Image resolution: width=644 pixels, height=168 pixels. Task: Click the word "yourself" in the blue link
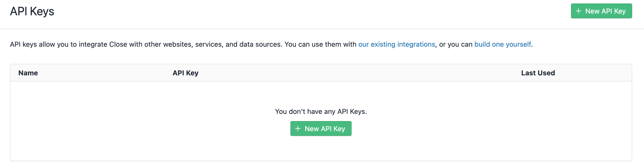[518, 44]
